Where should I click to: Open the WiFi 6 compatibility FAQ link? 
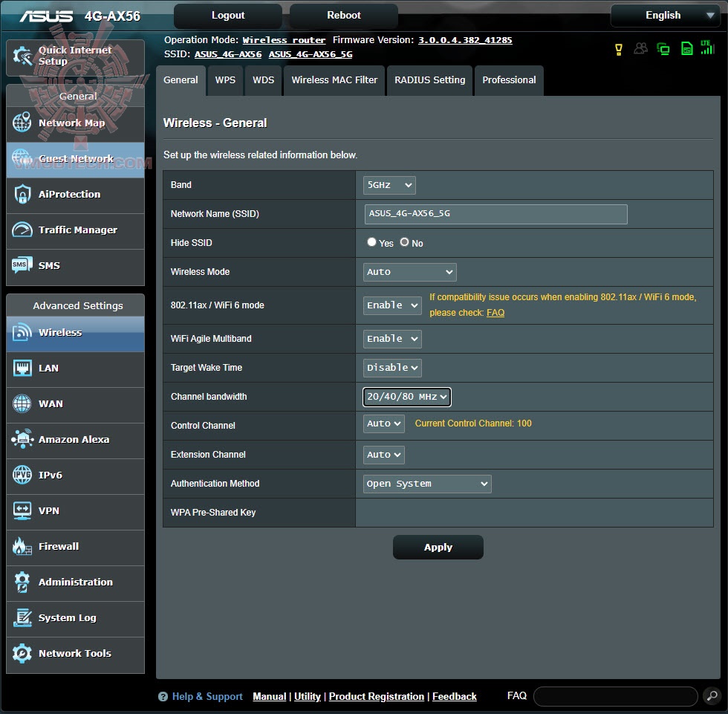point(495,313)
